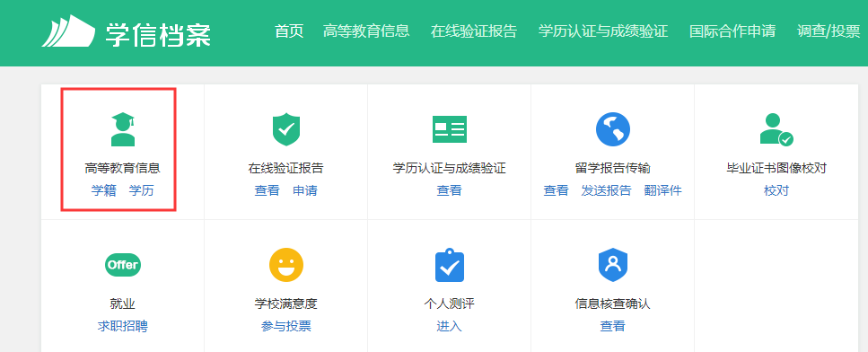Open 学历认证与成绩验证 in the top navigation
868x352 pixels.
(x=603, y=31)
